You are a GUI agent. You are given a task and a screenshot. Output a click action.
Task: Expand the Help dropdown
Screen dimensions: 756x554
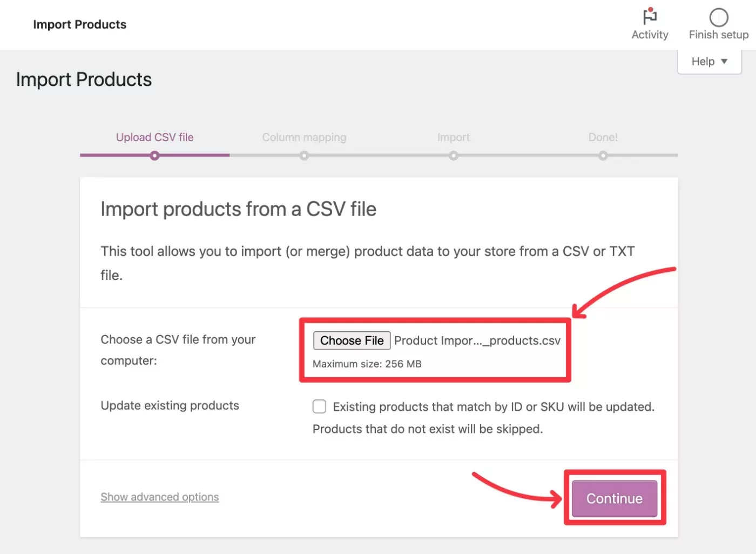coord(709,62)
